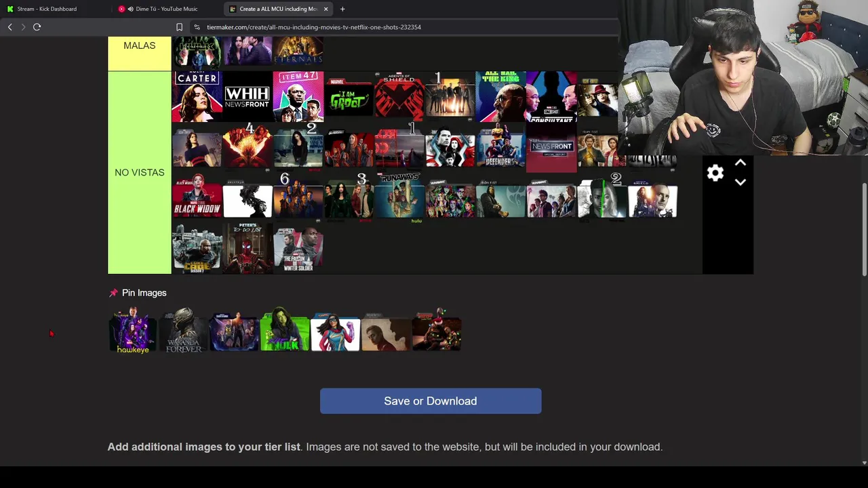Image resolution: width=868 pixels, height=488 pixels.
Task: Reload the TierMaker page
Action: (x=37, y=27)
